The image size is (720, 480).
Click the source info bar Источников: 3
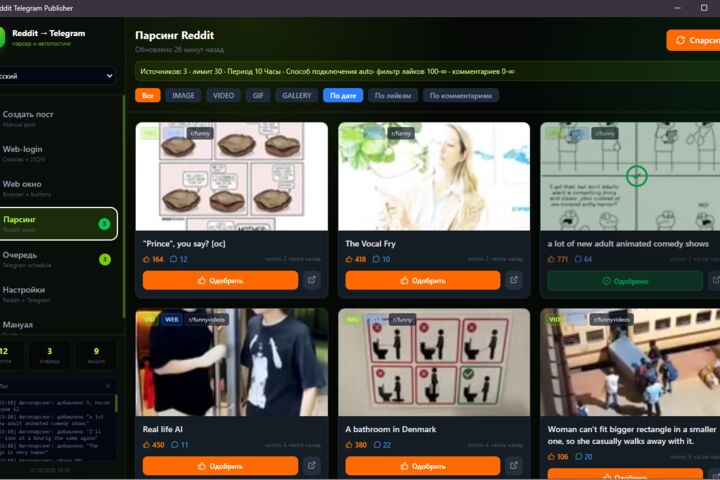[428, 72]
